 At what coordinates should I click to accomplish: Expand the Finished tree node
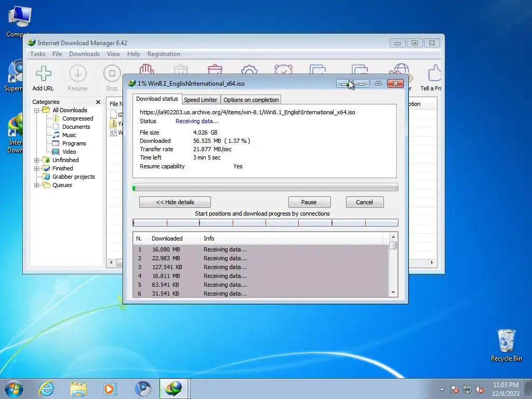pyautogui.click(x=37, y=168)
